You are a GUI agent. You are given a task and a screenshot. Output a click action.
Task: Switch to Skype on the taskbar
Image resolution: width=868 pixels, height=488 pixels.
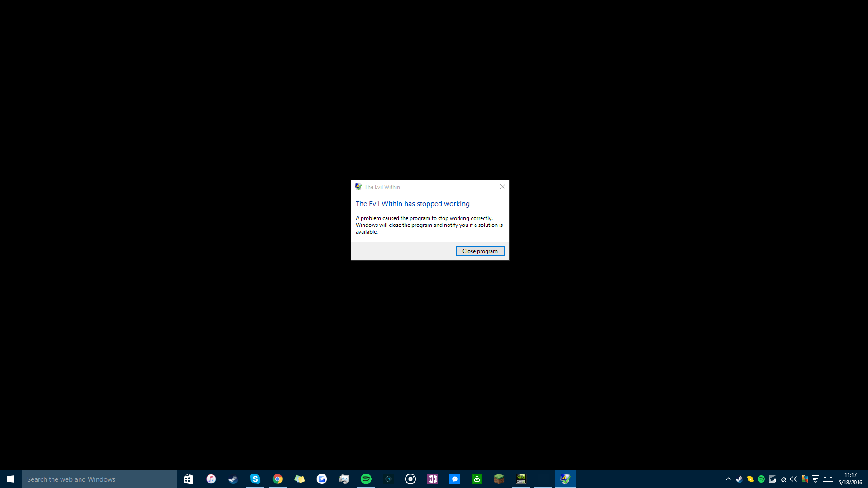point(255,479)
